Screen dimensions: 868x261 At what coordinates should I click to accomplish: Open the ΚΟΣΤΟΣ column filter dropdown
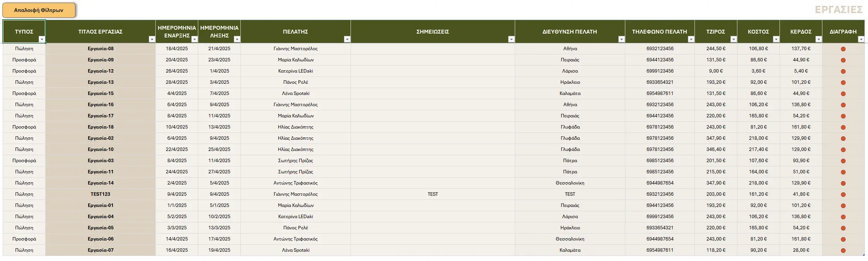(776, 39)
